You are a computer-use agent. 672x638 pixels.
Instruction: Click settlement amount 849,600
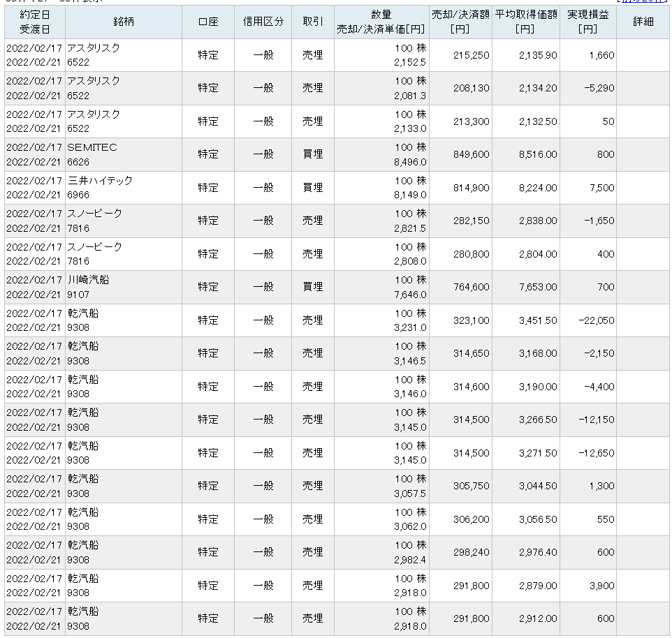471,154
